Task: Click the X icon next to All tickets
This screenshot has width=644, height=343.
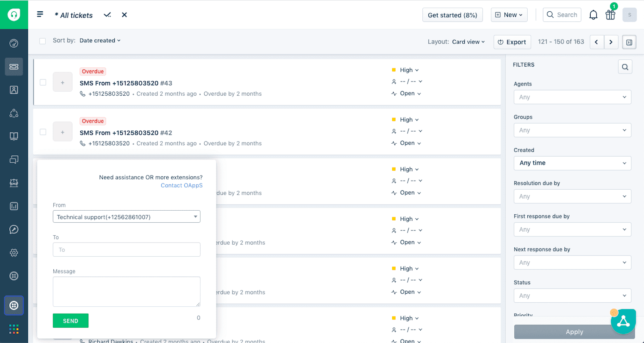Action: pyautogui.click(x=124, y=15)
